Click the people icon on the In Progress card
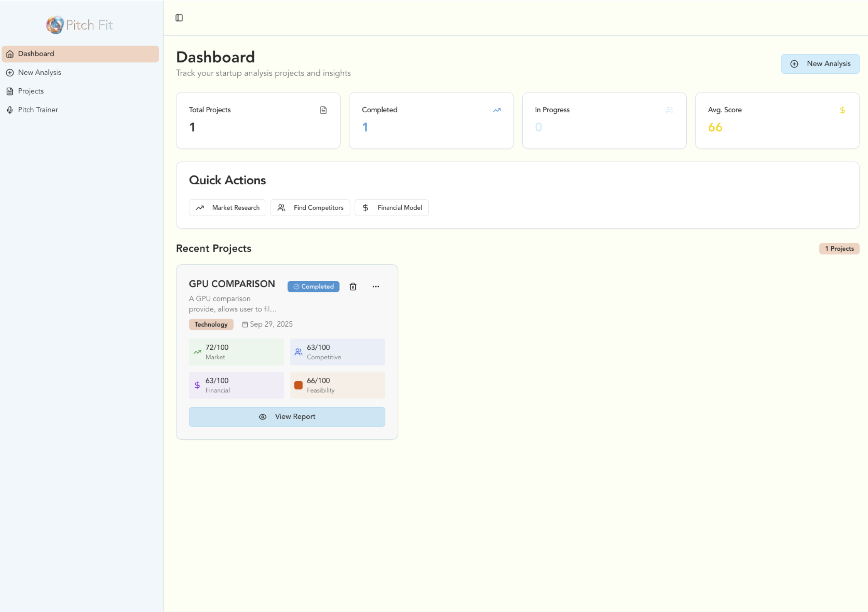 [x=669, y=110]
